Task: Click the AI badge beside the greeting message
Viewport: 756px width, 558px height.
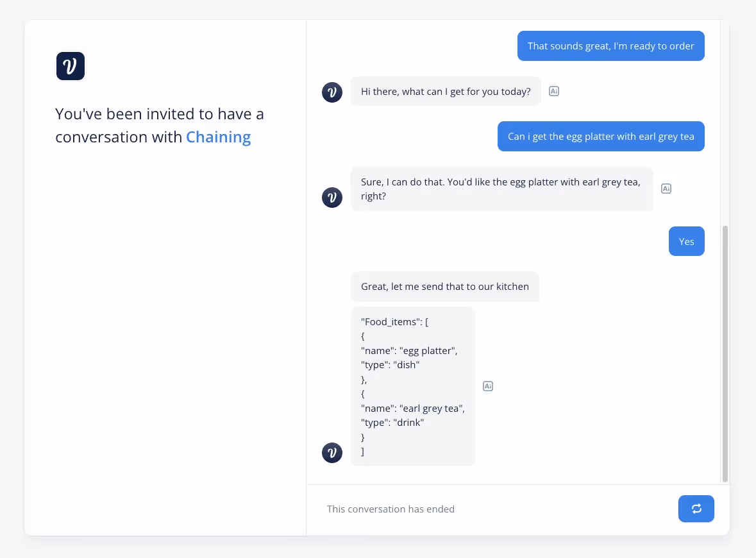Action: [554, 91]
